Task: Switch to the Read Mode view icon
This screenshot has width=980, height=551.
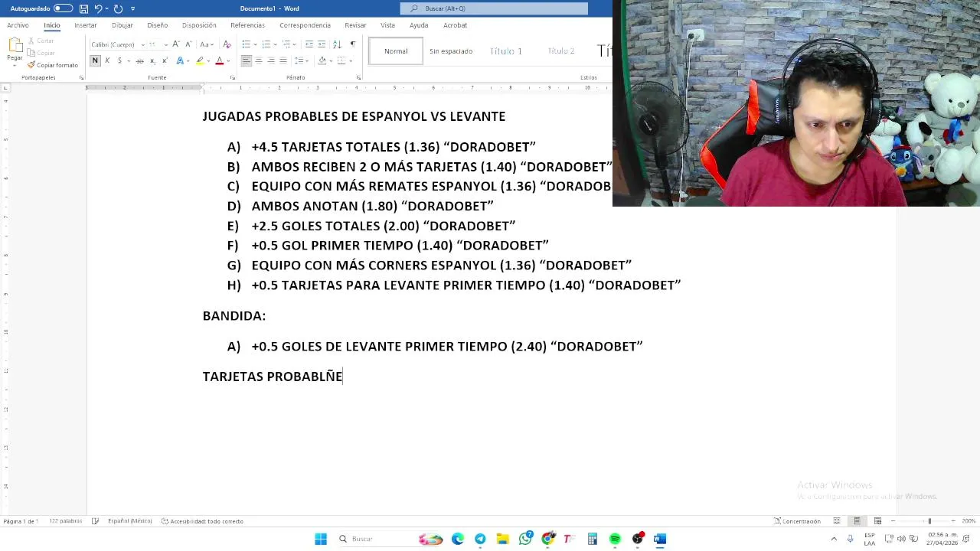Action: click(837, 521)
